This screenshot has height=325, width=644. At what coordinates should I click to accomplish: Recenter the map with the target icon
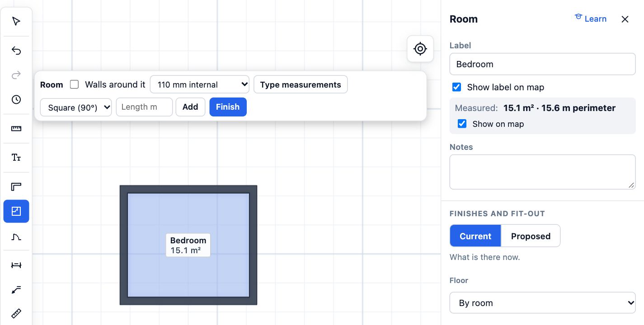(420, 49)
